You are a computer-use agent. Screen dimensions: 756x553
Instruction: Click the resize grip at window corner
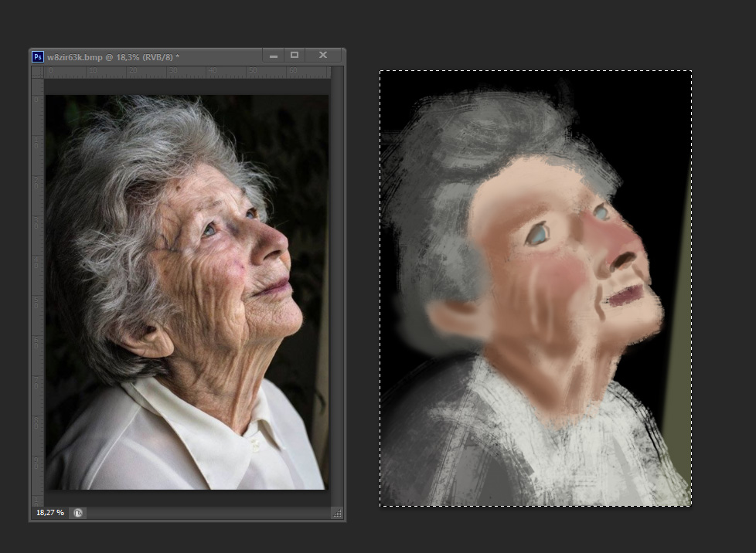336,513
